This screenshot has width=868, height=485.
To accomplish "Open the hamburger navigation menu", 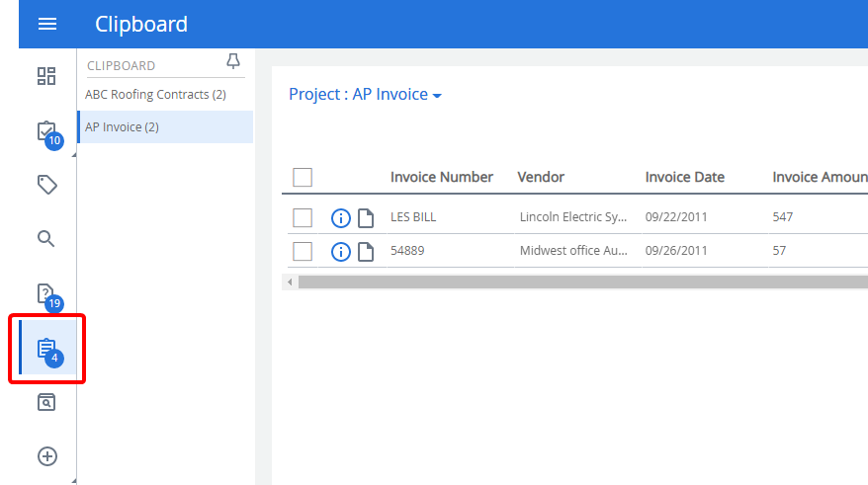I will coord(46,24).
